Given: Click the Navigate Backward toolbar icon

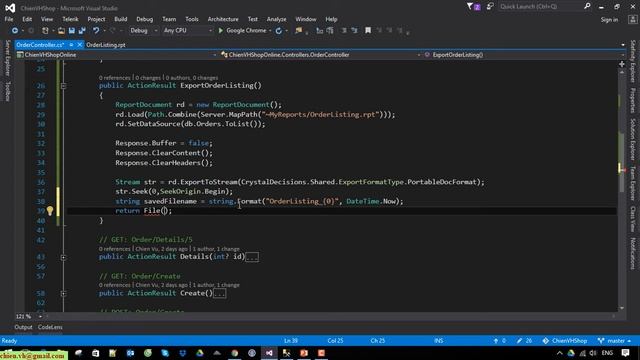Looking at the screenshot, I should pos(15,31).
